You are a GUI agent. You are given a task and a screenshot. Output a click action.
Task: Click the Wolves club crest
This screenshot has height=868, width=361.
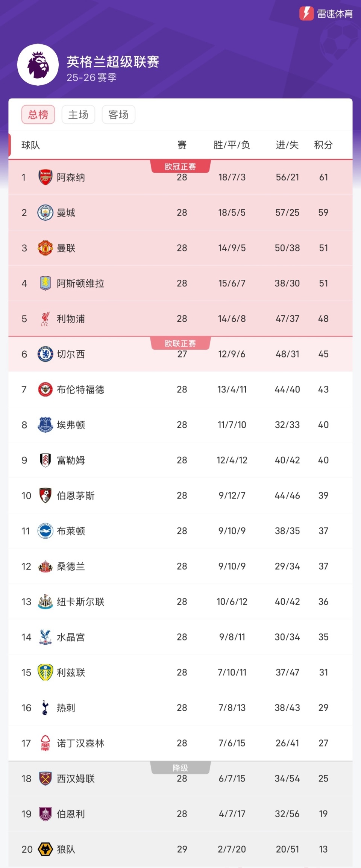45,849
